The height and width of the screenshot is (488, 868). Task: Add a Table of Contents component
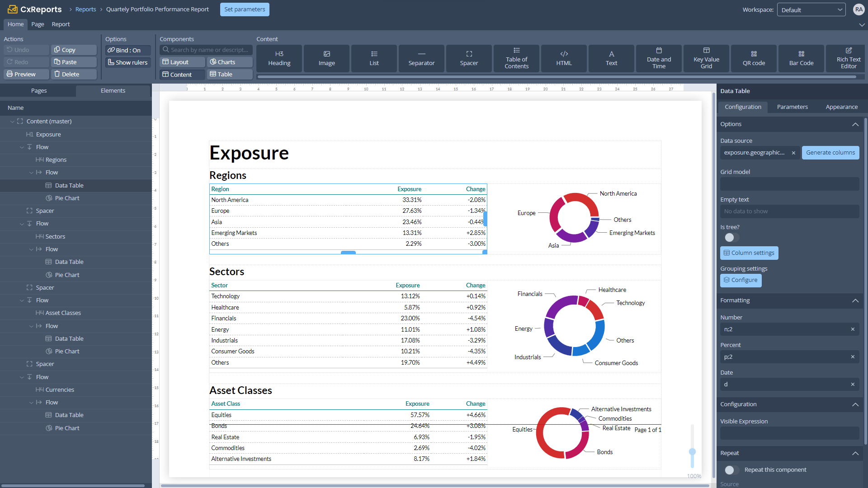(516, 58)
